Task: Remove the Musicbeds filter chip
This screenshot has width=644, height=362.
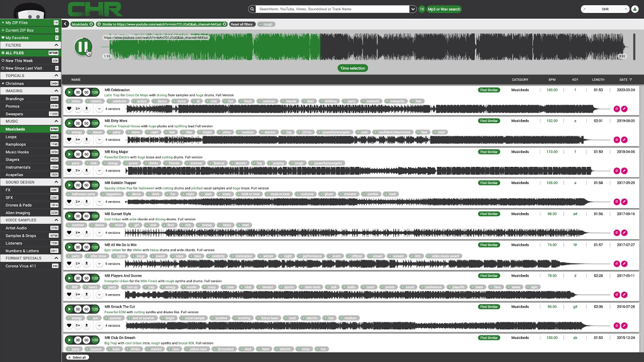Action: 91,24
